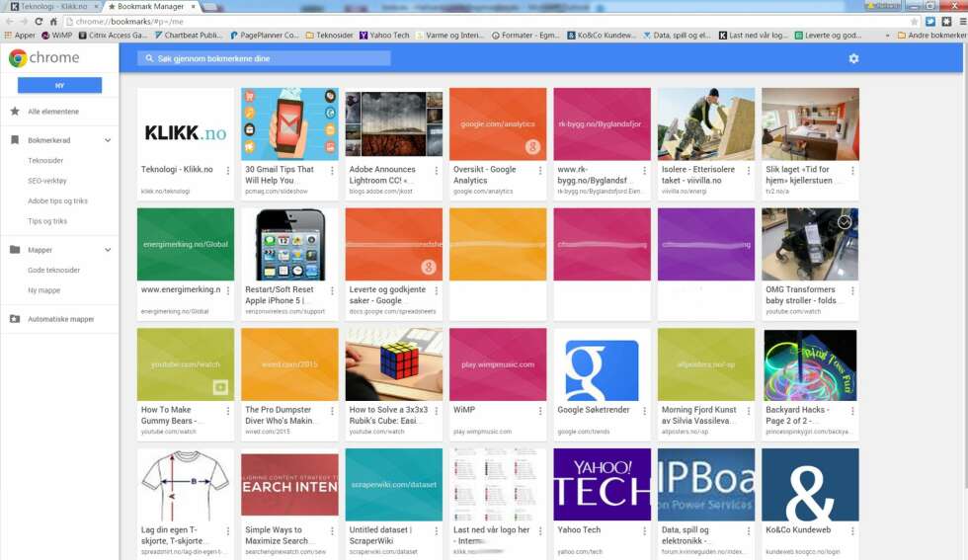
Task: Bookmark this page with the address bar star
Action: [x=915, y=21]
